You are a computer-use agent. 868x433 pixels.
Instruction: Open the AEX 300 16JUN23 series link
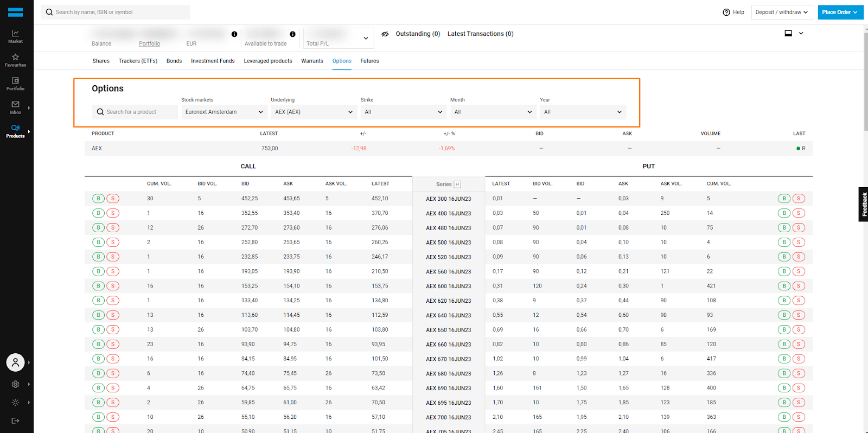click(449, 199)
